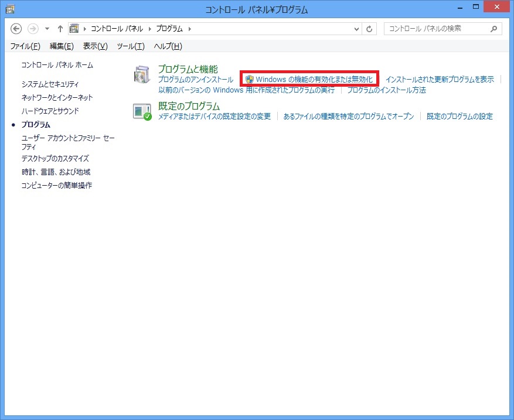Click プログラム breadcrumb in address bar
Screen dimensions: 514x420
(169, 29)
